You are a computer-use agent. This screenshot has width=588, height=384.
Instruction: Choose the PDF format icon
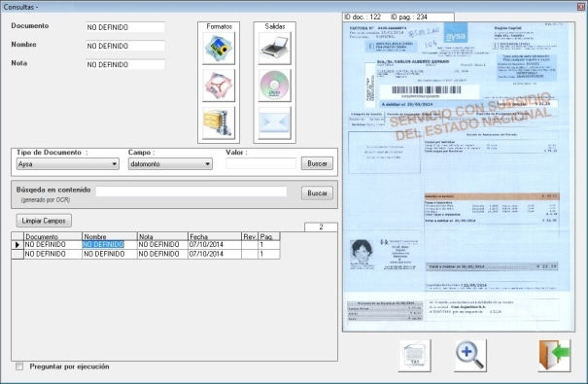[219, 86]
